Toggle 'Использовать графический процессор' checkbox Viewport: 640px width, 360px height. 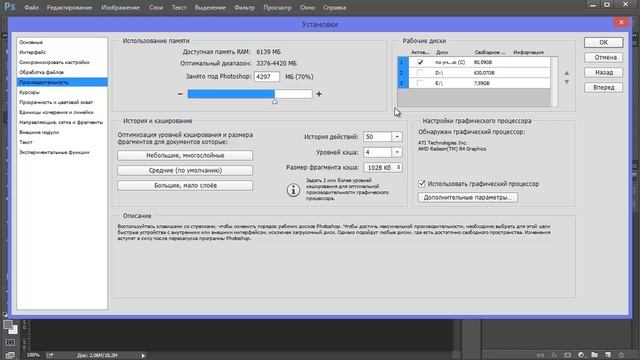422,184
